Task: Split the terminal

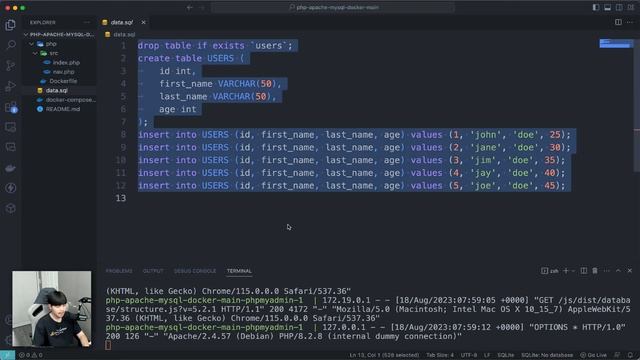Action: point(584,271)
